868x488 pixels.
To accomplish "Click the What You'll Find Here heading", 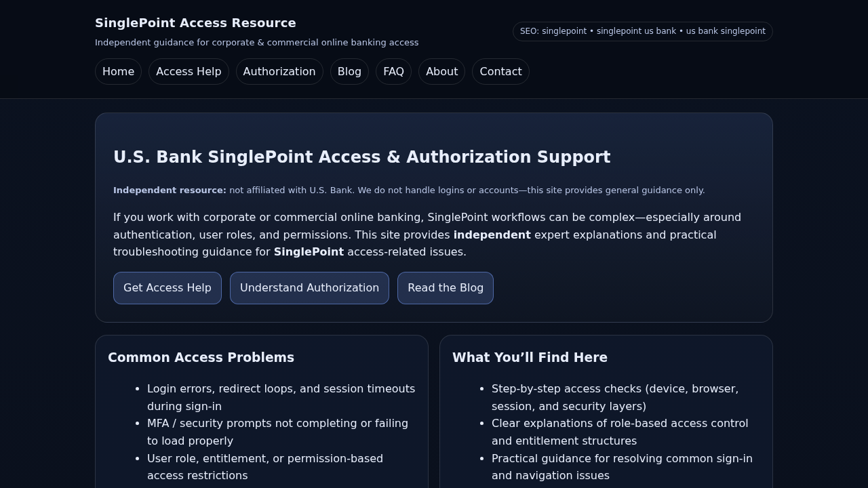I will tap(530, 357).
